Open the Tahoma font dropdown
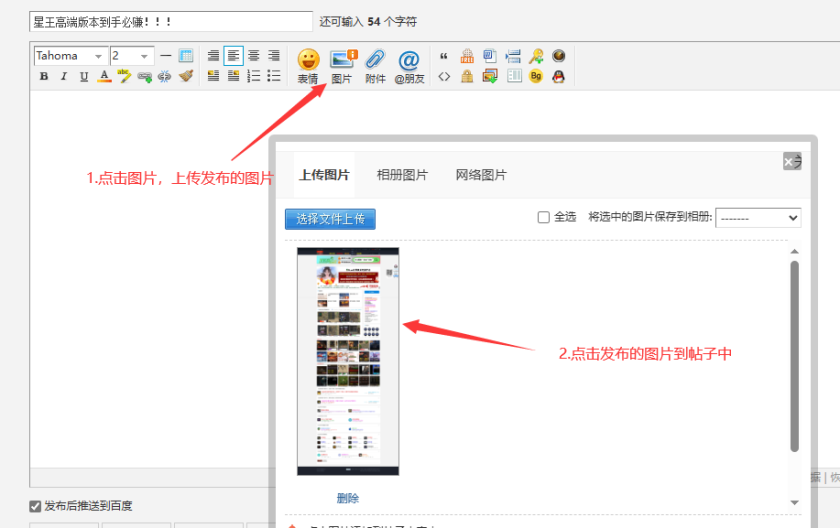Screen dimensions: 840x528 point(70,56)
